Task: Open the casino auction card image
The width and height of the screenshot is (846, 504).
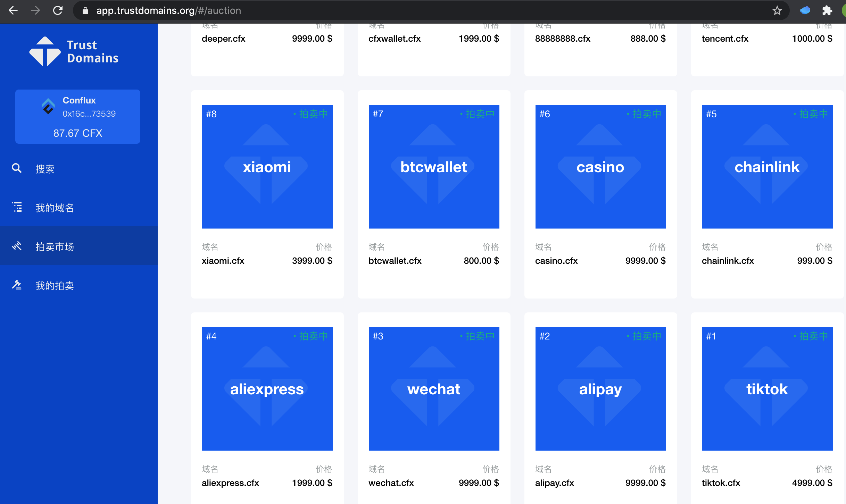Action: coord(601,167)
